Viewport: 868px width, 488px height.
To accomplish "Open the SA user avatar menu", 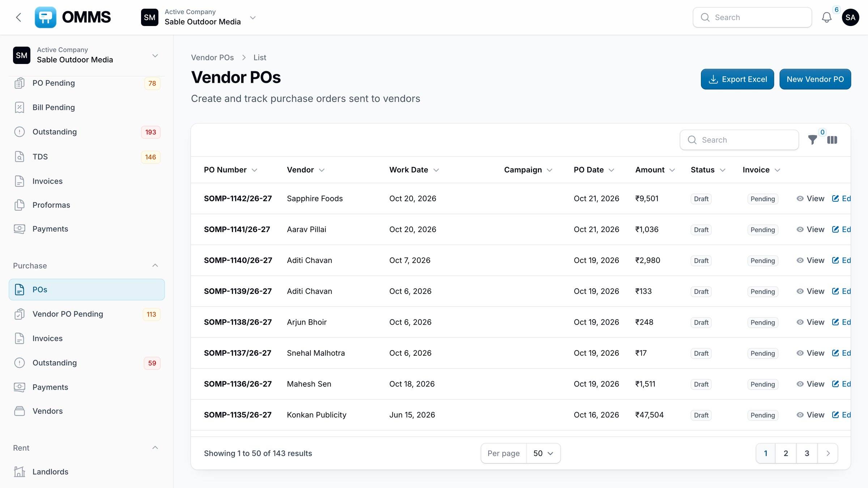I will coord(850,17).
